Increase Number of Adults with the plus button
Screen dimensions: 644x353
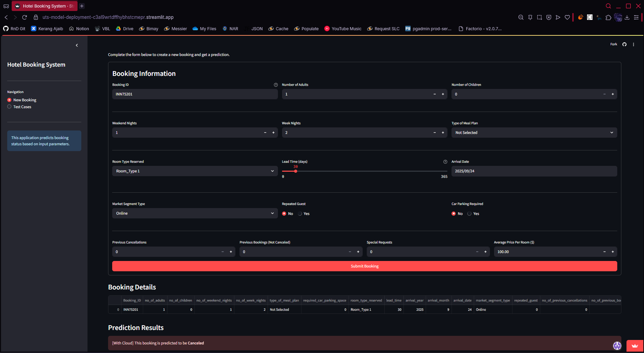443,94
